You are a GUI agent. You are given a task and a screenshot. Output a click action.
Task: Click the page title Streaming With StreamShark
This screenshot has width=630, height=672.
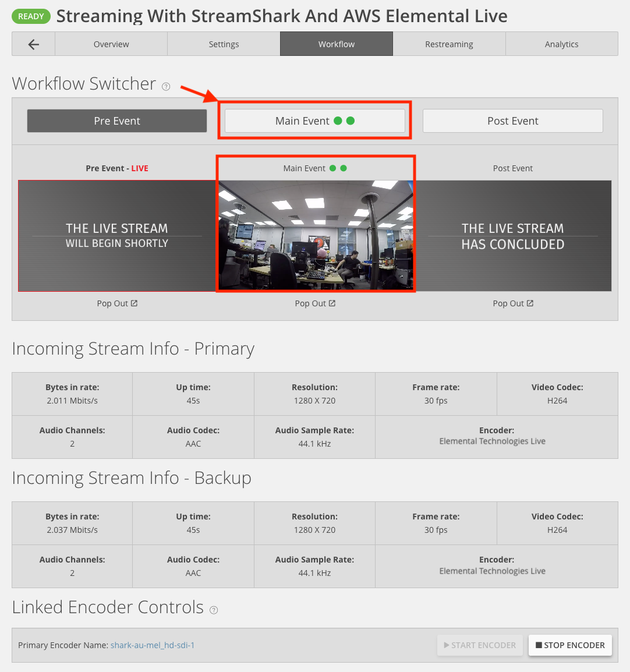[282, 16]
